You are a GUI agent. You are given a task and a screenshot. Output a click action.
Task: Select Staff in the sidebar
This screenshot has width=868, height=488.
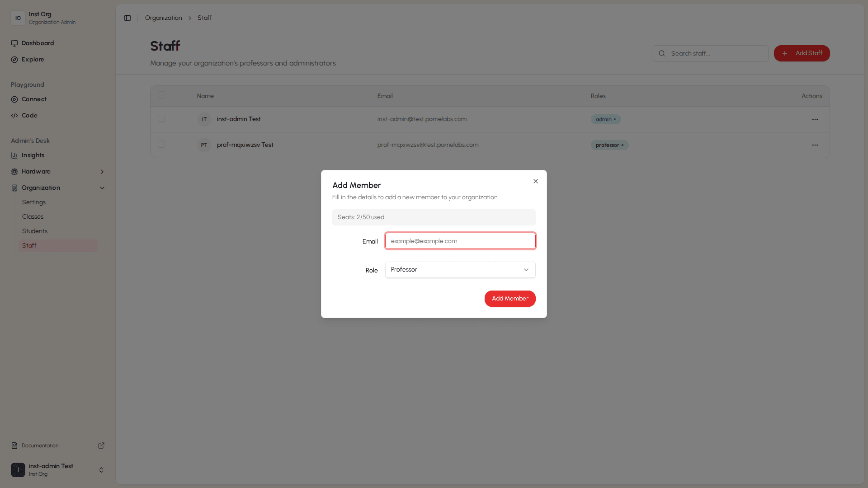(x=58, y=246)
